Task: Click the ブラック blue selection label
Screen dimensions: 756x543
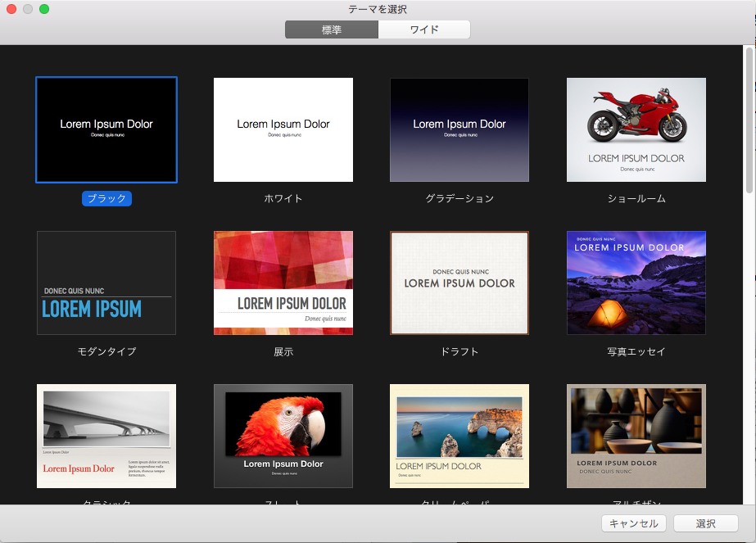Action: 106,197
